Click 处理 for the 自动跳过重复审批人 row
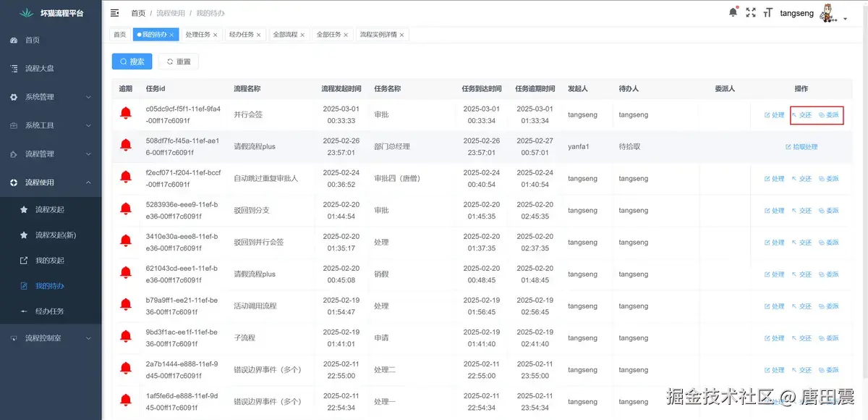 774,178
